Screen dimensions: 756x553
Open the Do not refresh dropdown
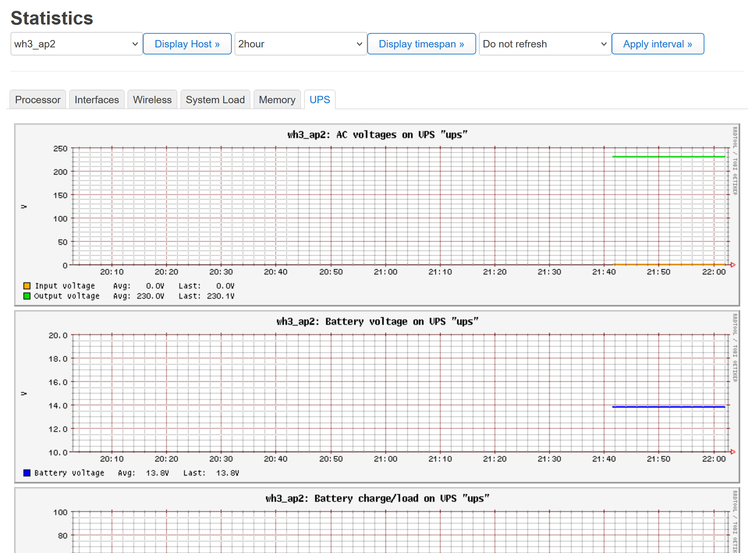[545, 44]
